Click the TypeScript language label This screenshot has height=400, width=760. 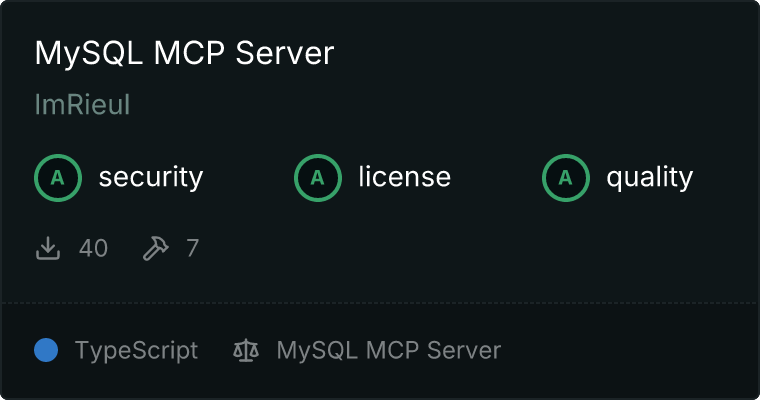[136, 351]
